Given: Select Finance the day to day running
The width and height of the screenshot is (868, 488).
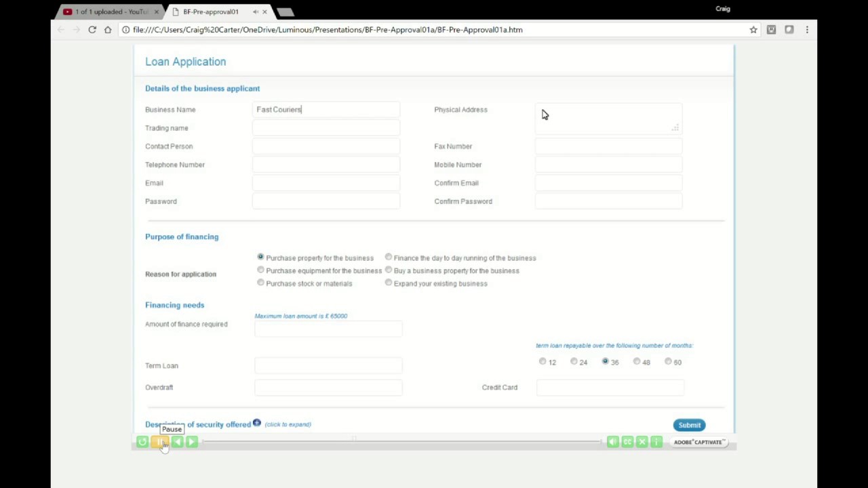Looking at the screenshot, I should (x=389, y=258).
